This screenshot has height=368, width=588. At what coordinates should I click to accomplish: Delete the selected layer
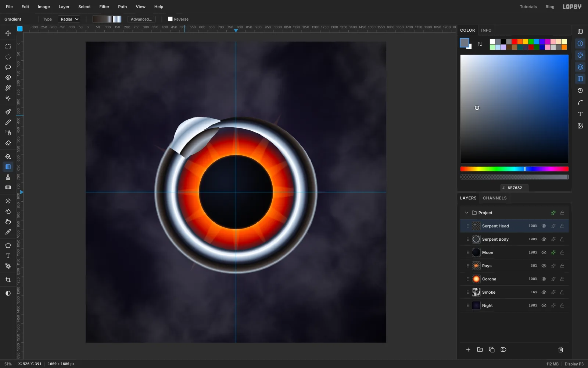tap(561, 350)
